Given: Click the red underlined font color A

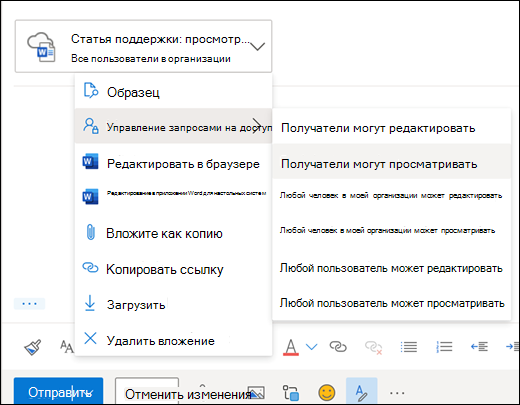Looking at the screenshot, I should pos(291,347).
